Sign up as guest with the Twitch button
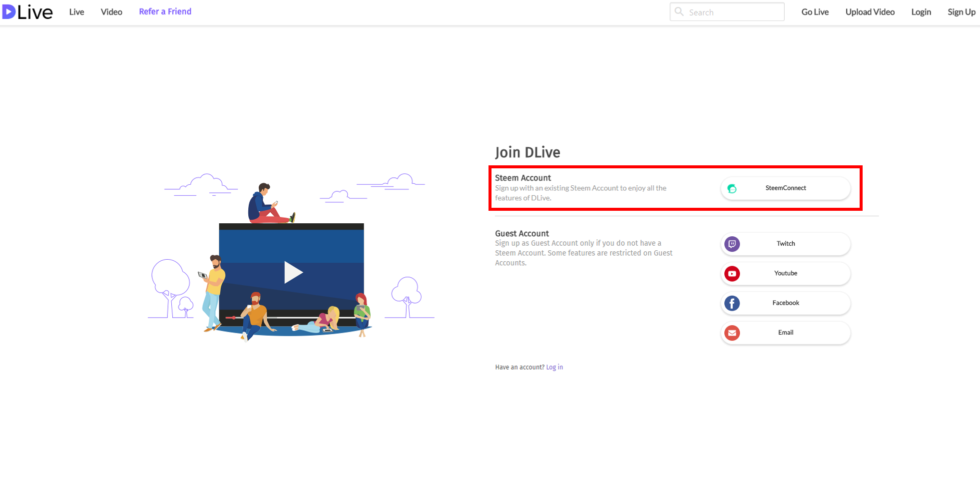Image resolution: width=980 pixels, height=486 pixels. point(785,244)
